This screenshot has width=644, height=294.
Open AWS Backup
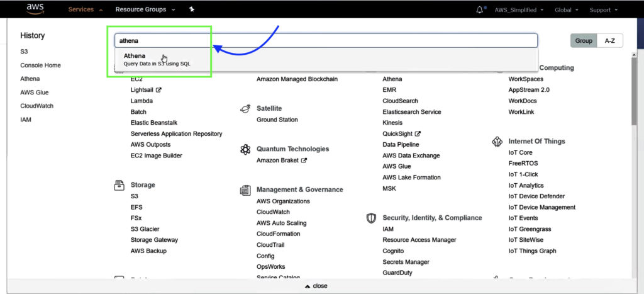click(x=148, y=251)
